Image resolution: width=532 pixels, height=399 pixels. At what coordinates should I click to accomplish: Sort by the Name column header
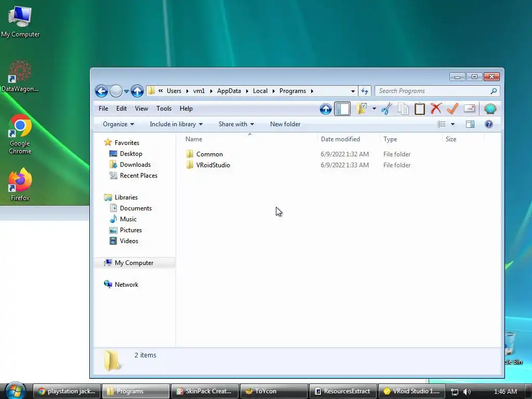(250, 139)
